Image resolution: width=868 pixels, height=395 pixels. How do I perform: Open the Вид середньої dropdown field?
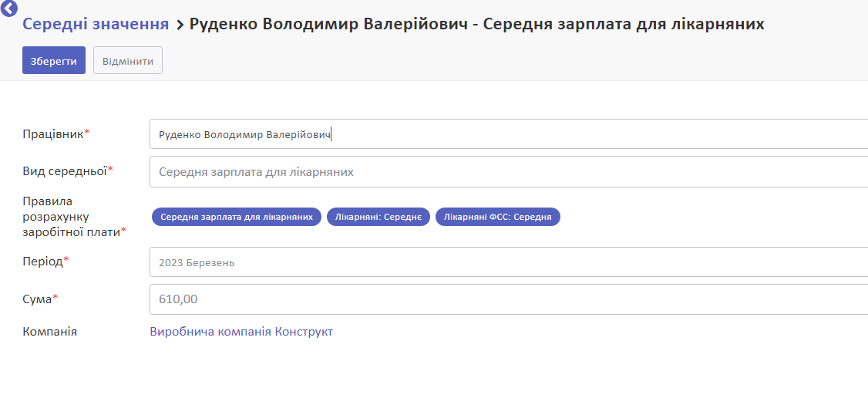509,172
